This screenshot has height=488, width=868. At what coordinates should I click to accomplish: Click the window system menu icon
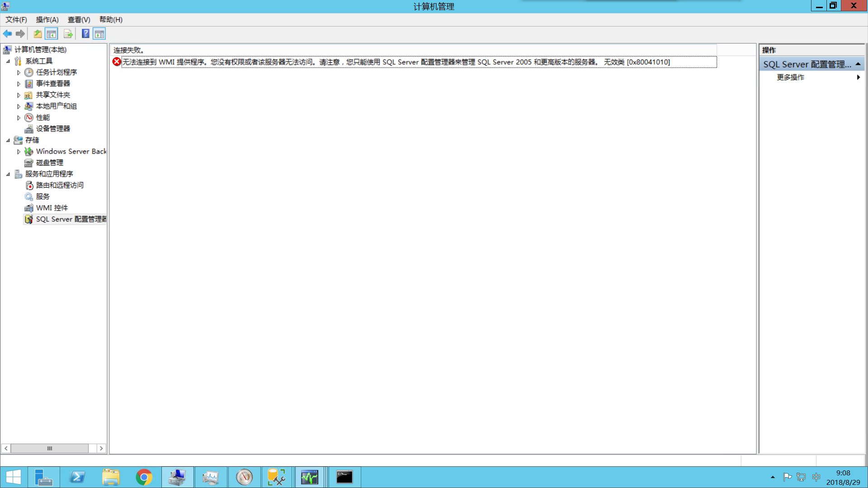(5, 6)
